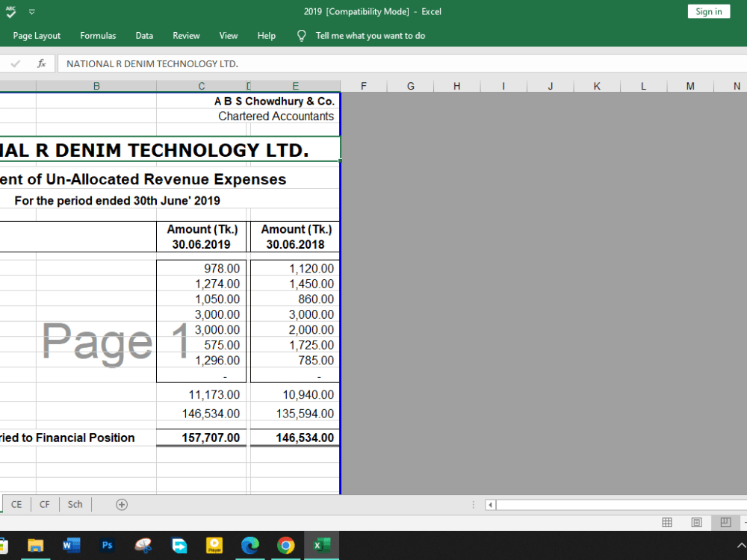Viewport: 747px width, 560px height.
Task: Open the Page Layout tab
Action: 37,36
